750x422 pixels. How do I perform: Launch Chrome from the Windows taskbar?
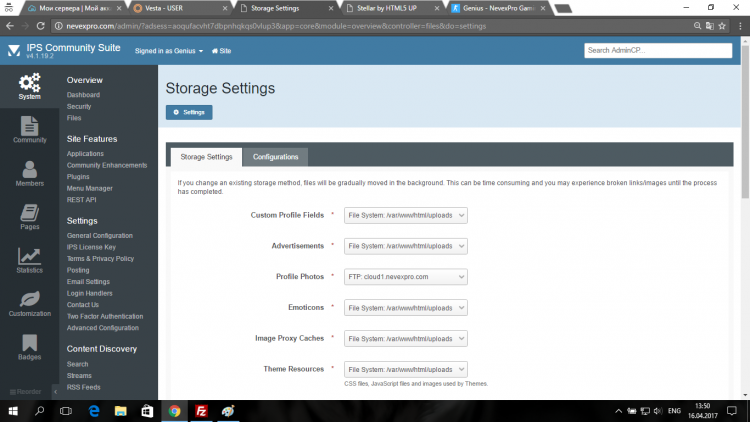pos(174,410)
